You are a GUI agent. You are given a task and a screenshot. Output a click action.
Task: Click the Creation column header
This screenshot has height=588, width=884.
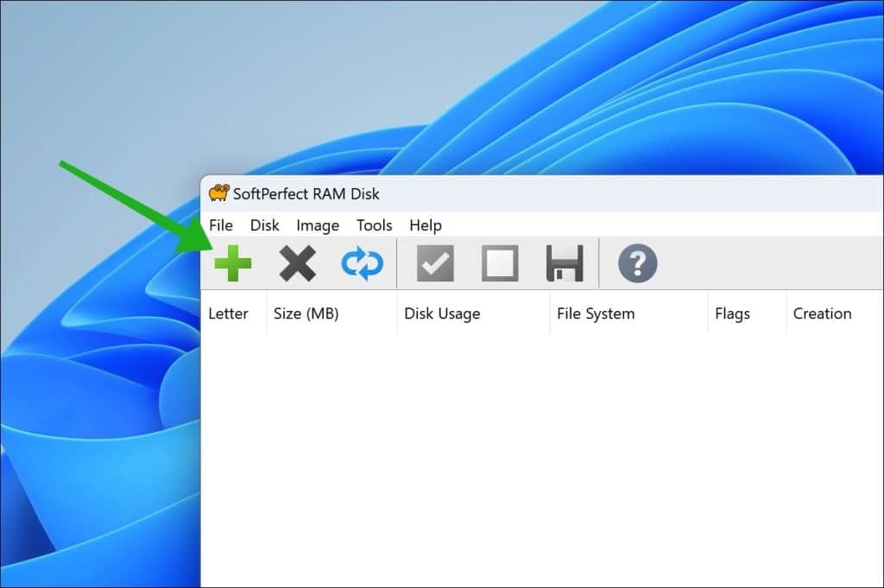pos(835,313)
